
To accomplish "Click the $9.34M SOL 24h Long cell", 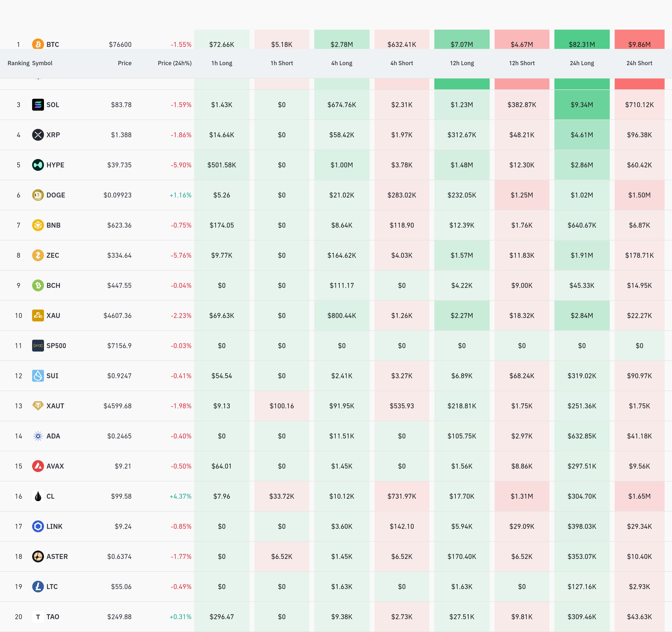I will pyautogui.click(x=582, y=105).
